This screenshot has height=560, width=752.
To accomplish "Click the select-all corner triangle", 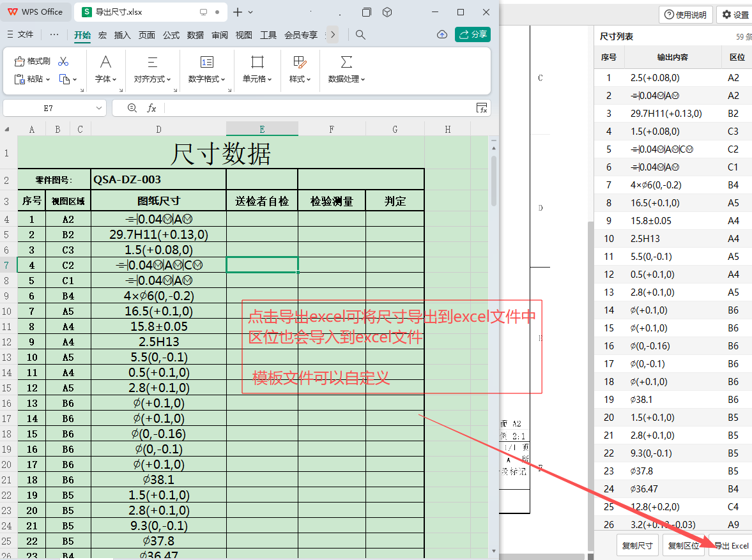I will (7, 129).
